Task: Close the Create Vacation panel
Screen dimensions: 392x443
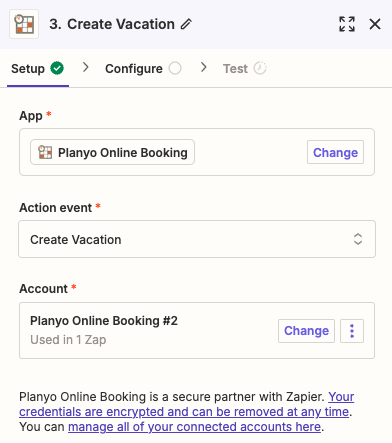Action: click(375, 24)
